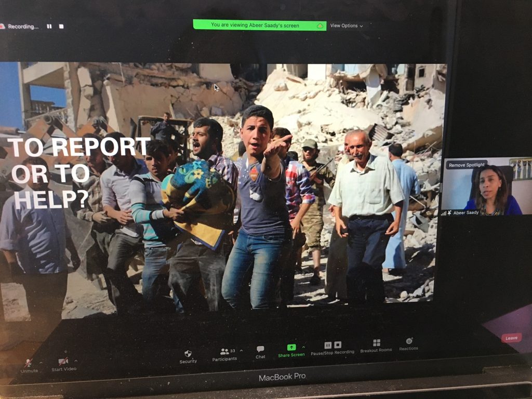Open Breakout Rooms

coord(376,345)
